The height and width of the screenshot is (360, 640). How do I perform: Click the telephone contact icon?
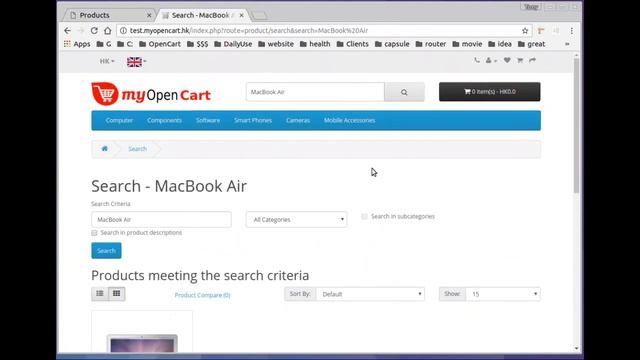tap(477, 60)
